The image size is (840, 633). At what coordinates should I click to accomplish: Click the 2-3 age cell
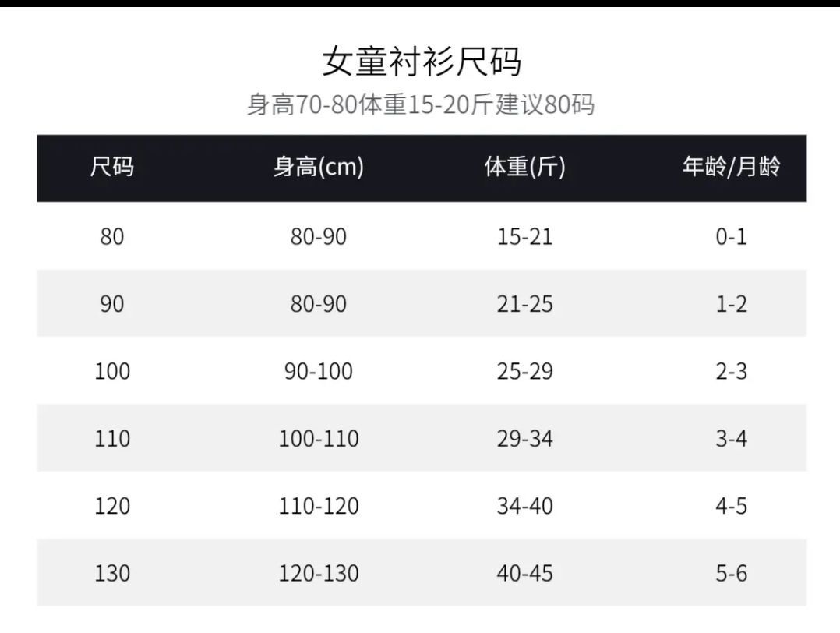(x=731, y=371)
